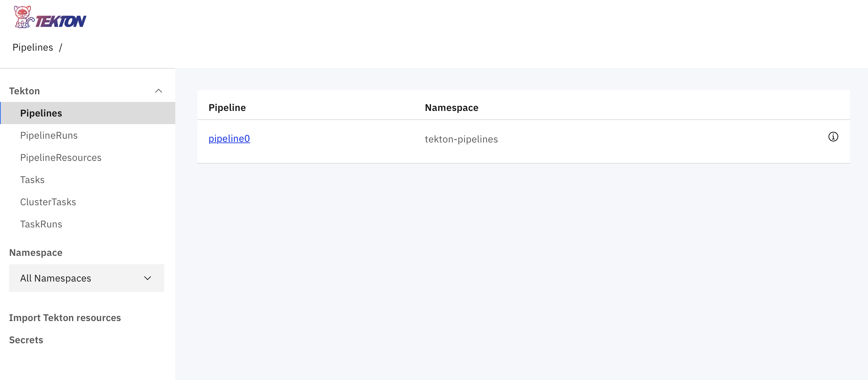Open the Tasks section
This screenshot has height=380, width=868.
32,180
